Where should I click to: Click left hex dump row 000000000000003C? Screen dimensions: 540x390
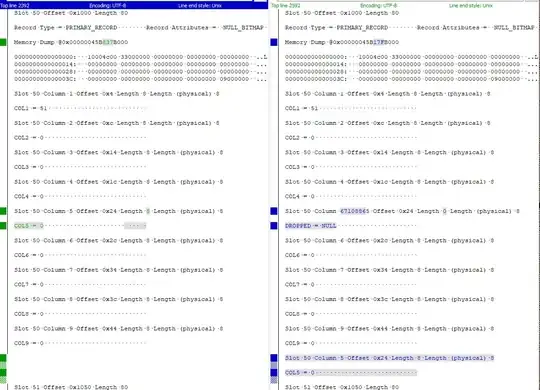click(x=141, y=79)
